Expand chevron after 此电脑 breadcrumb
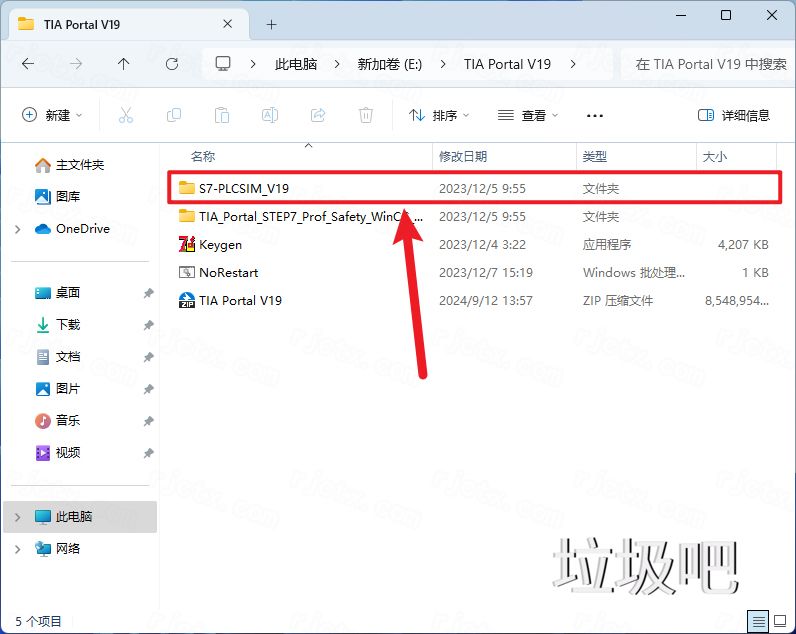 coord(337,64)
